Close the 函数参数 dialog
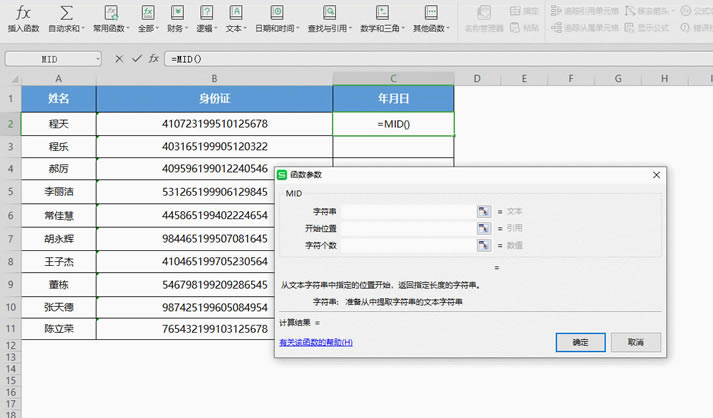Screen dimensions: 713x418 (656, 175)
